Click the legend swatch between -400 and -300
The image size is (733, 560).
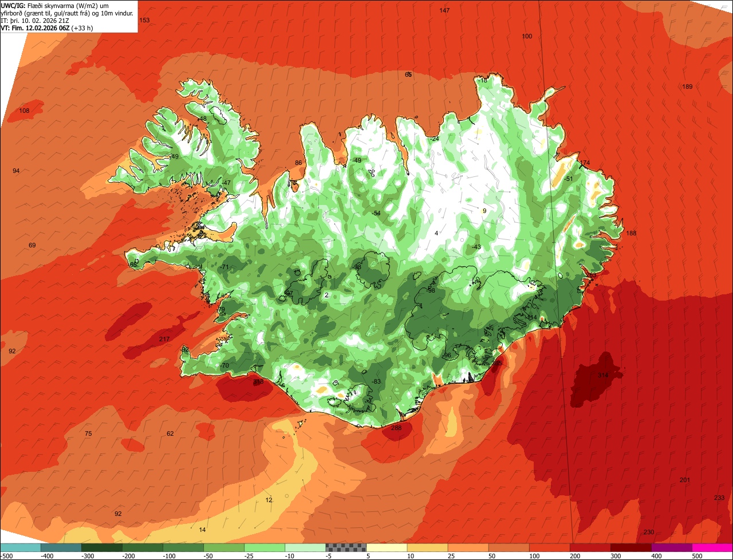point(61,547)
